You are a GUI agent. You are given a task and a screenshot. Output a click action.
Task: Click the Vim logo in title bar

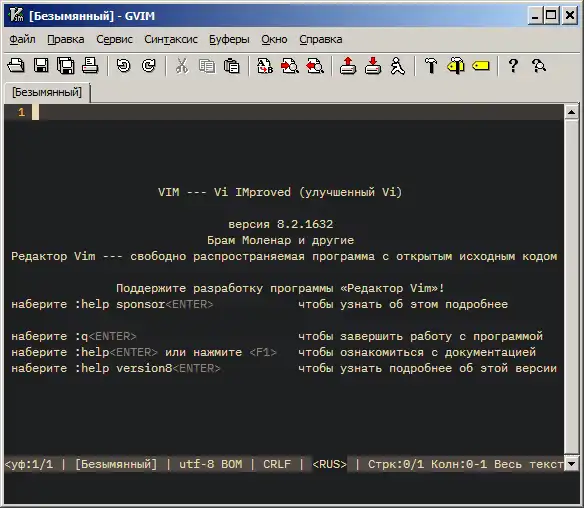[x=16, y=15]
